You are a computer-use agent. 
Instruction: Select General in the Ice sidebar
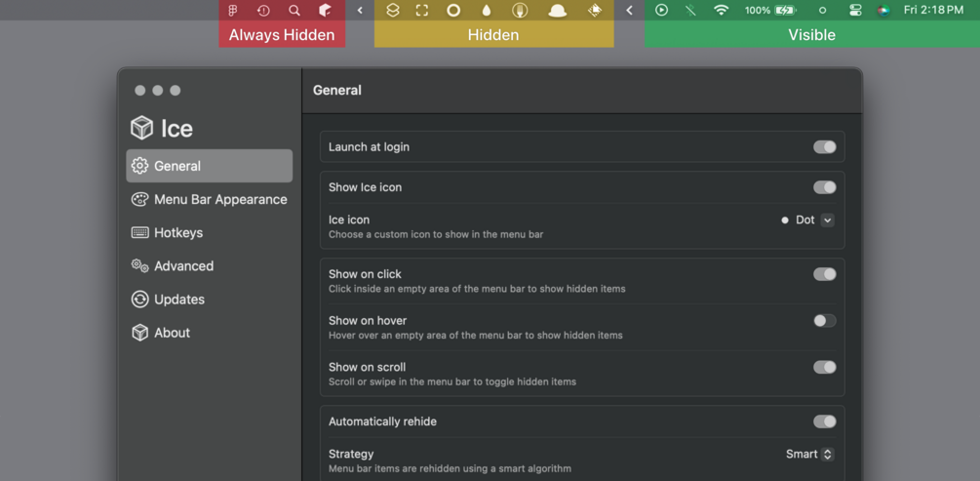point(210,166)
